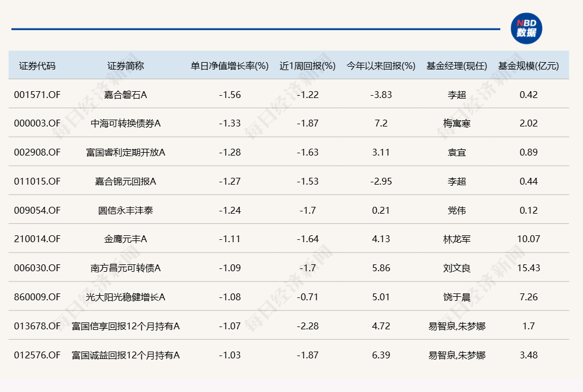Viewport: 583px width, 392px height.
Task: Click weekly return value -1.63
Action: (308, 152)
